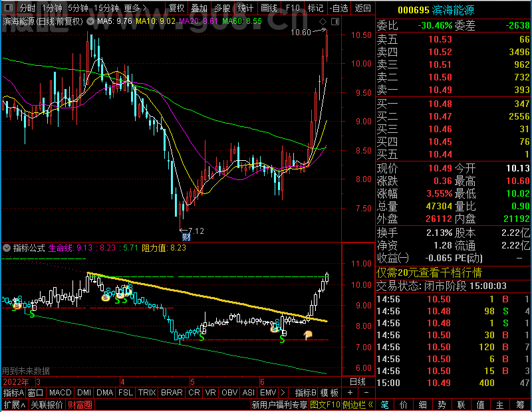
Task: Select the 1分钟 timeframe
Action: coord(52,8)
